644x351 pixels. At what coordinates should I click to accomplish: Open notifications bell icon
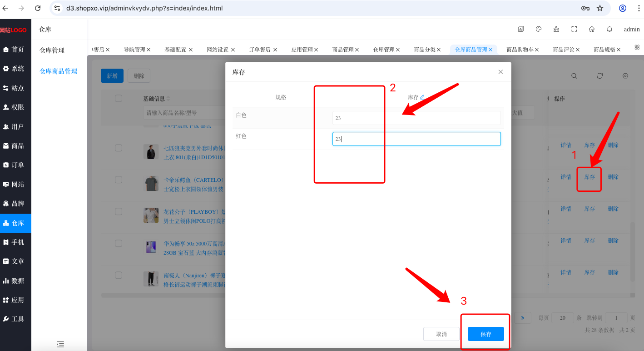click(609, 29)
